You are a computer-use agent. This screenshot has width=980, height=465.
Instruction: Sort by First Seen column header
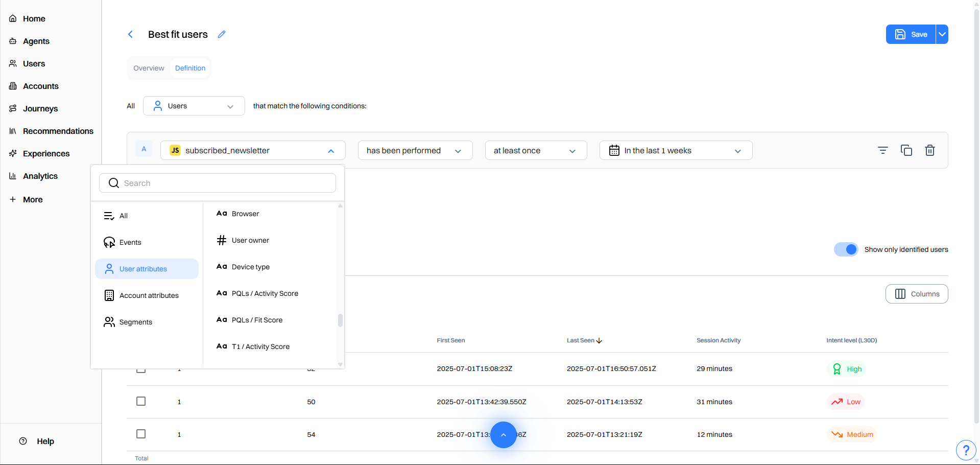pyautogui.click(x=450, y=340)
